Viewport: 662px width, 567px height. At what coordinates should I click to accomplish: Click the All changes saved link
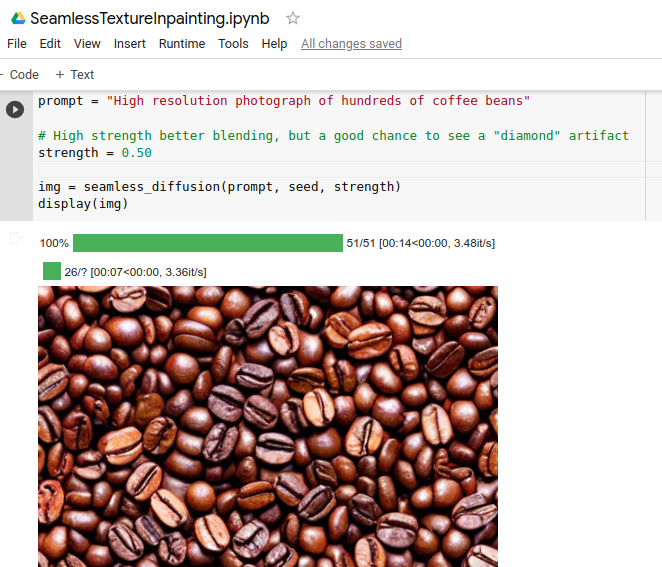[x=351, y=44]
